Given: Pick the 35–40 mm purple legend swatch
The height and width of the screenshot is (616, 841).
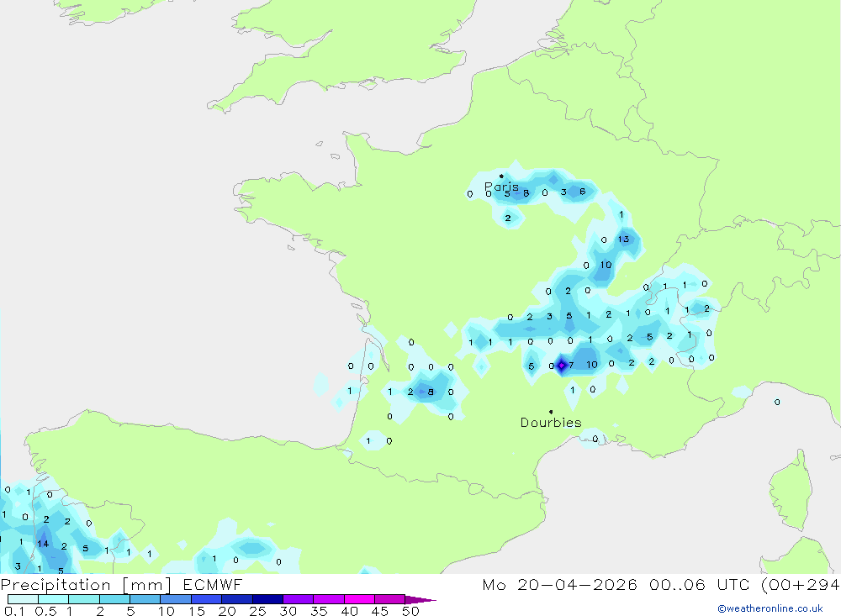Looking at the screenshot, I should [x=329, y=599].
